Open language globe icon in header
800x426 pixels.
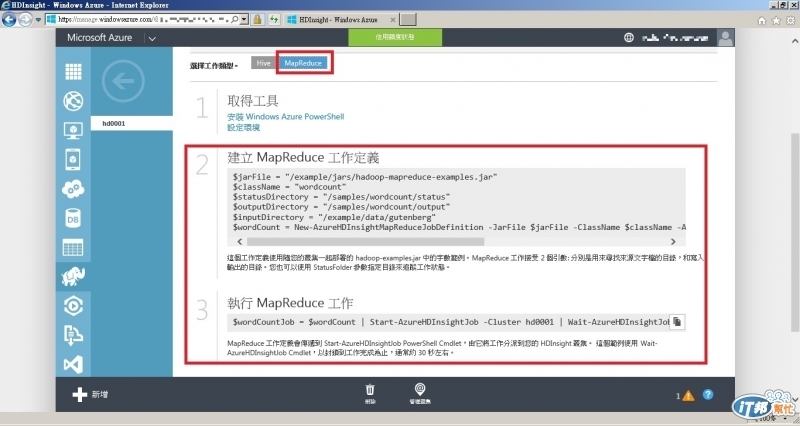[629, 37]
